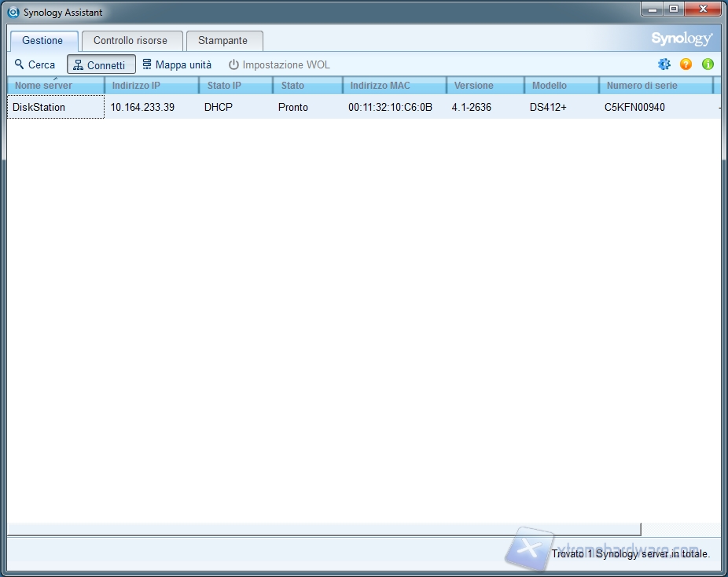Open the Stampante tab
Image resolution: width=728 pixels, height=577 pixels.
click(x=222, y=41)
